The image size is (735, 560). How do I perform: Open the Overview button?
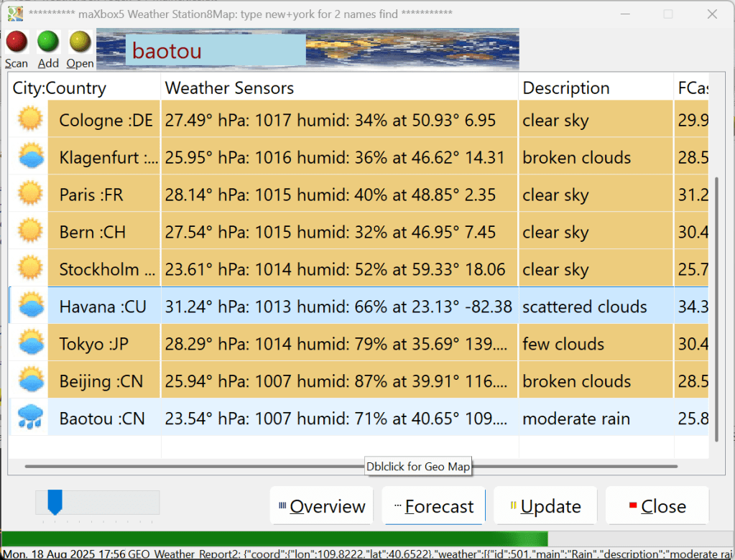click(x=322, y=506)
